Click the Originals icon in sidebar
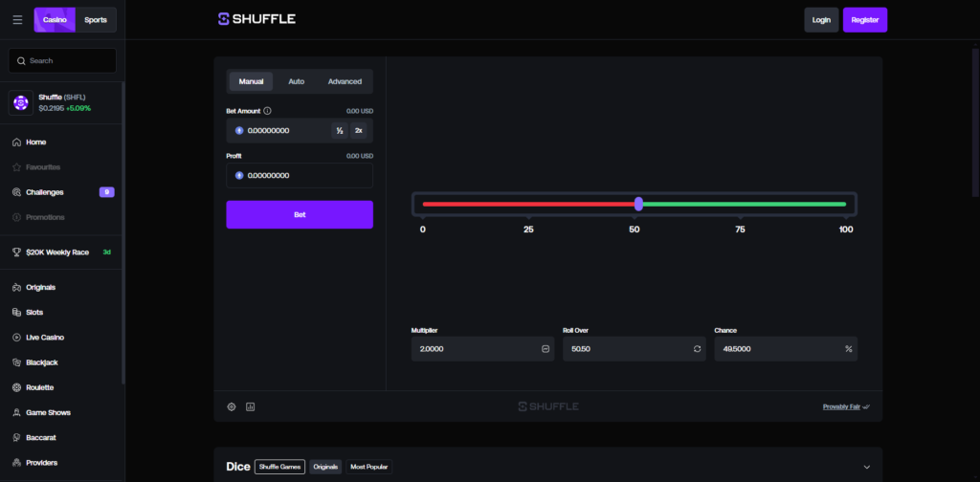 click(x=17, y=287)
